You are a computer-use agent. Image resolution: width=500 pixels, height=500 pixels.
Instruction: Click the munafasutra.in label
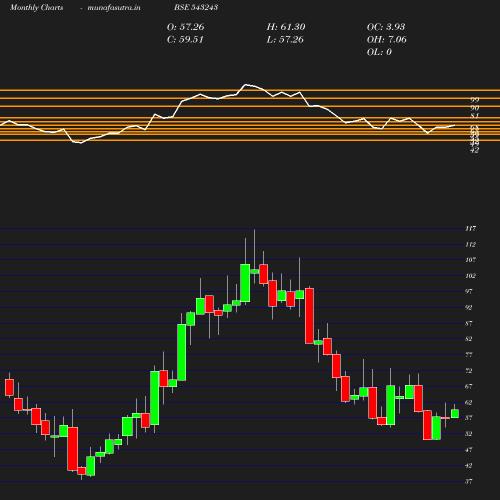[x=114, y=7]
